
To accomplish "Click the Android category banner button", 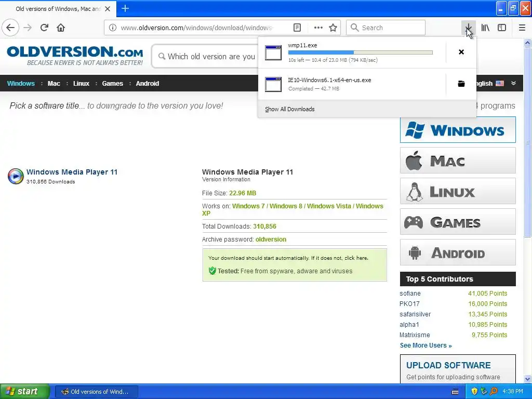I will [458, 252].
